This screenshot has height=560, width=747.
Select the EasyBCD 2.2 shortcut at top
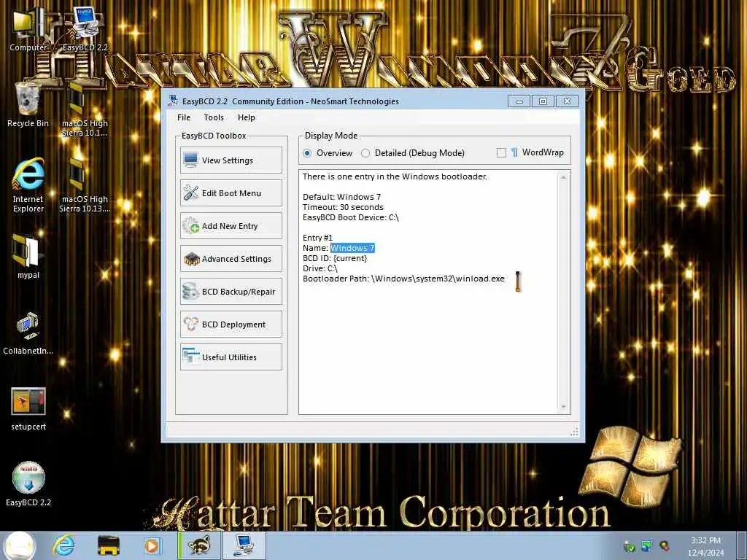(x=85, y=29)
